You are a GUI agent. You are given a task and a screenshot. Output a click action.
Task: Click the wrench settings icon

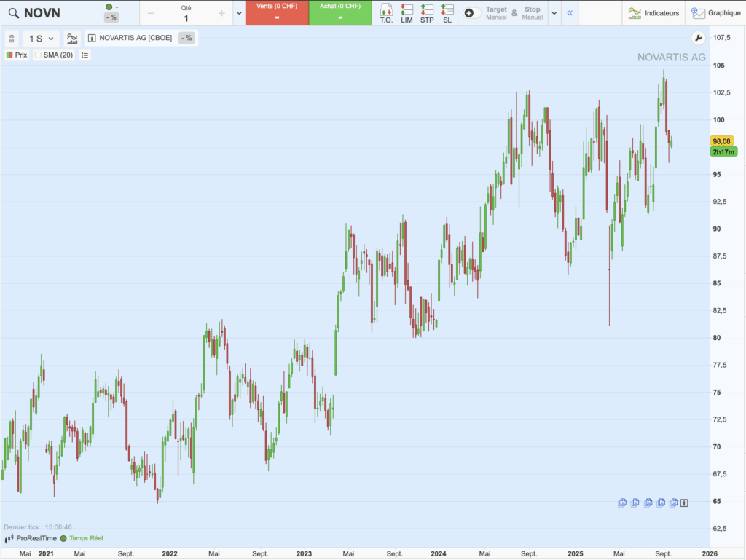click(x=698, y=38)
